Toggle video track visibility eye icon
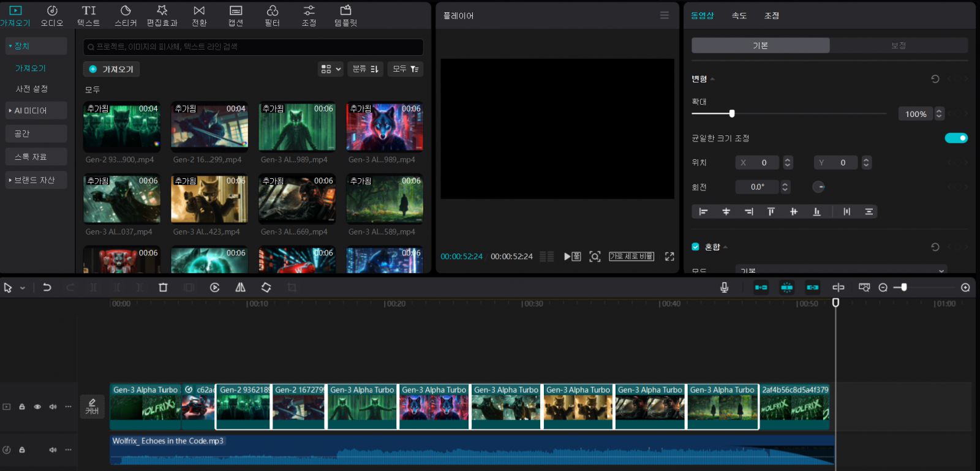 click(37, 407)
